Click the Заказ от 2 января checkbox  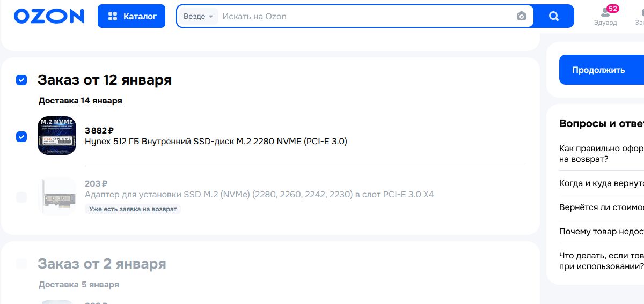pyautogui.click(x=21, y=264)
